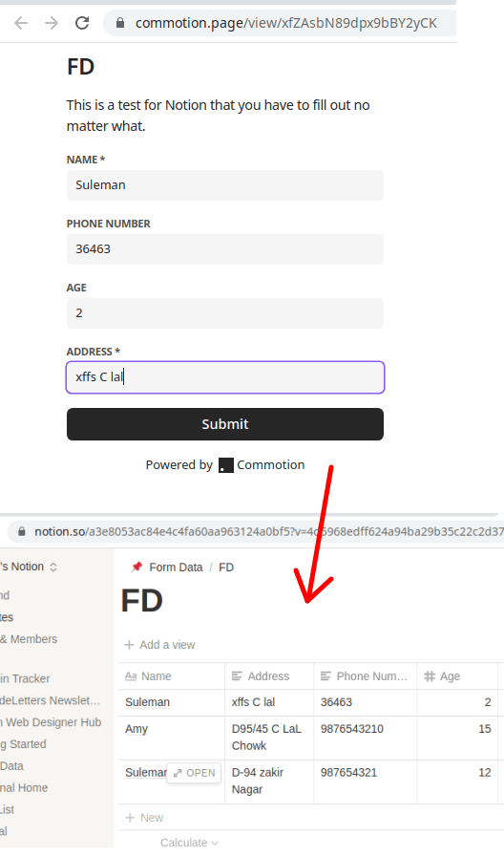Add a New row to the FD table
The width and height of the screenshot is (504, 857).
point(144,818)
